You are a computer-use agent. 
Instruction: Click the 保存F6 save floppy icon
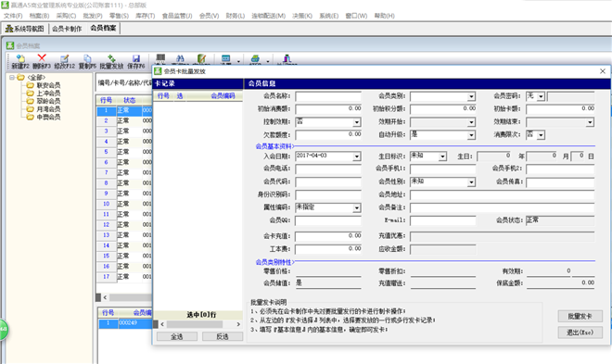pos(135,58)
